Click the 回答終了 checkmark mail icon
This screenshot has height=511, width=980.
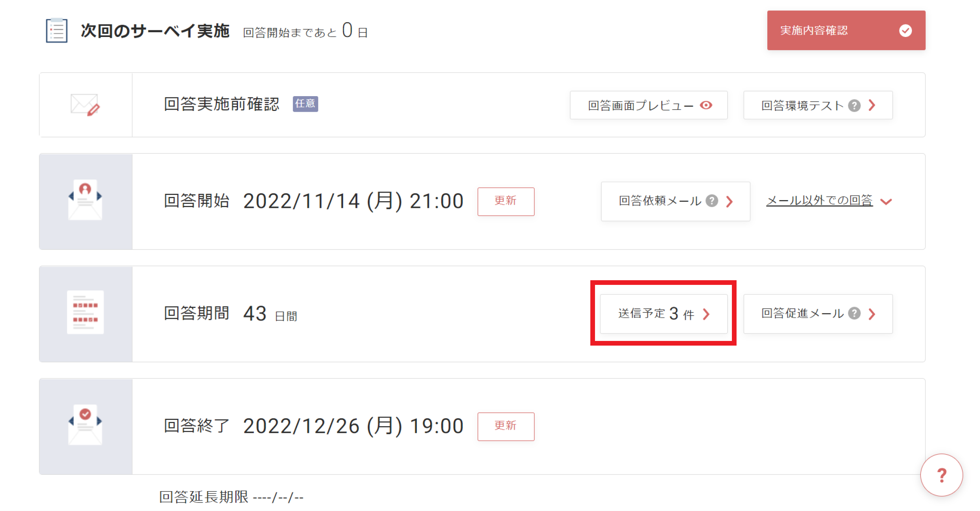85,425
